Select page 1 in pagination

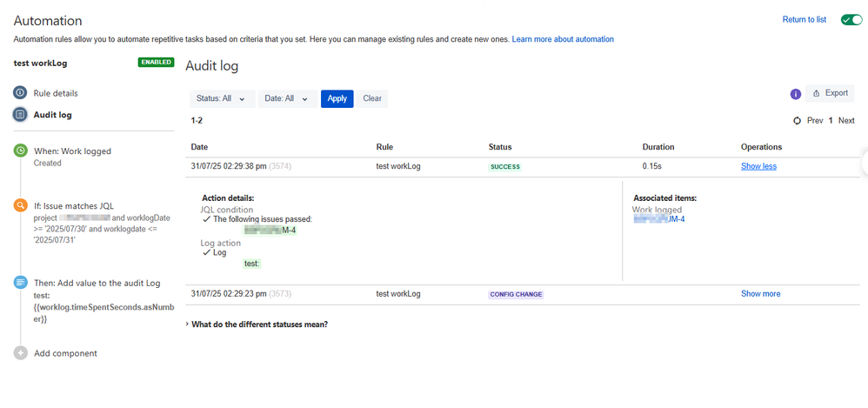[x=831, y=121]
